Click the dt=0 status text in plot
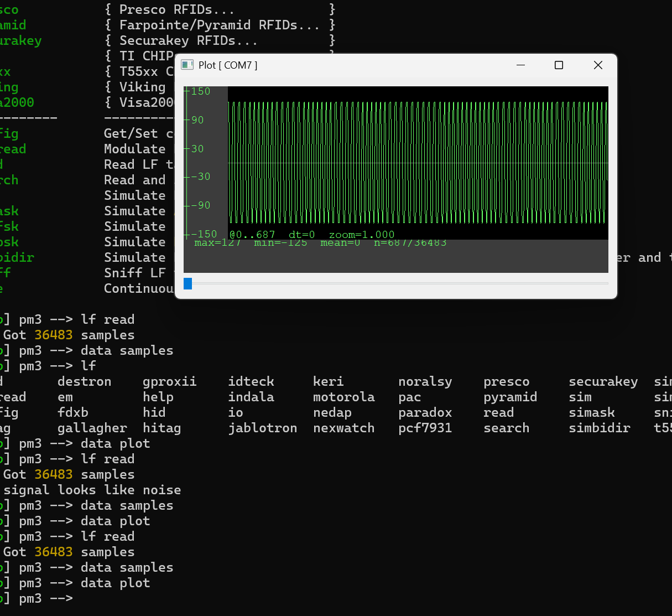This screenshot has width=672, height=616. point(301,234)
